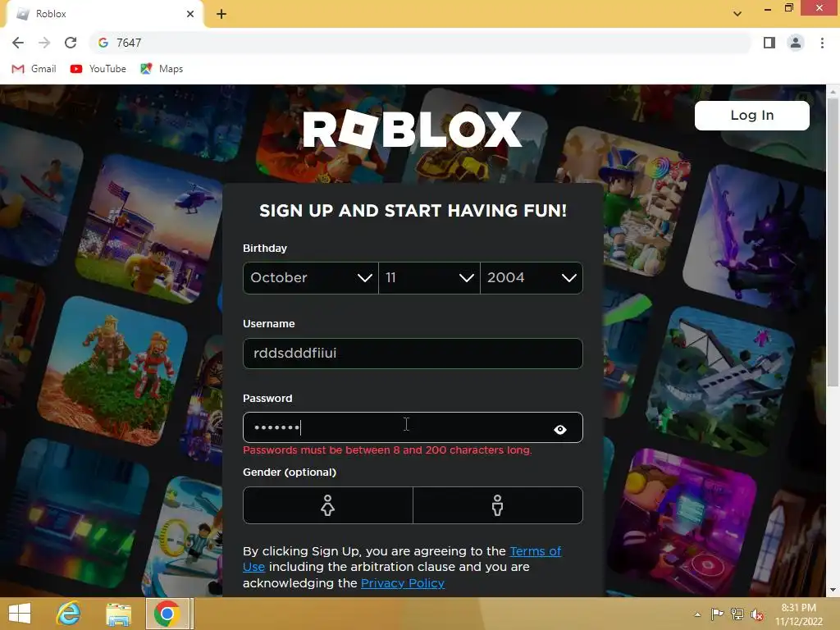Open the Terms of Use link

535,551
